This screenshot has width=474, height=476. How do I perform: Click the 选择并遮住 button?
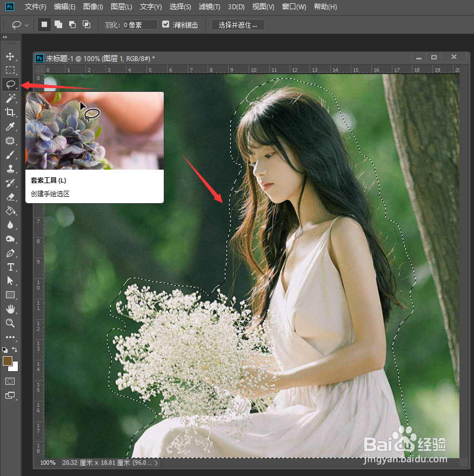pyautogui.click(x=238, y=25)
